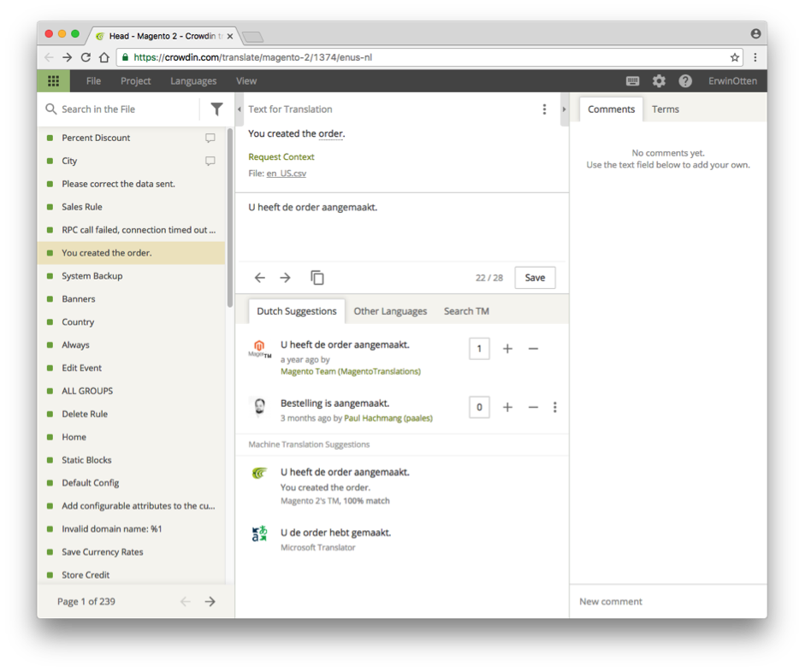Open Chrome's three-dot menu

coord(755,57)
